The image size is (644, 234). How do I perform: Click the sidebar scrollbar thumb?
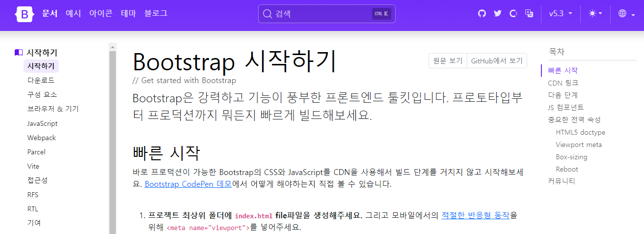click(112, 143)
